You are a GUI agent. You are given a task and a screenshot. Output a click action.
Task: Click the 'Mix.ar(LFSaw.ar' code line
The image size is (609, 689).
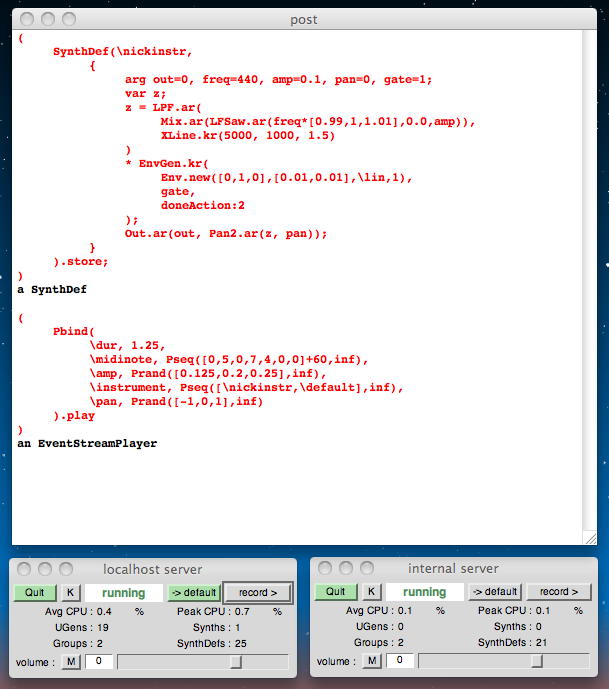pos(318,122)
